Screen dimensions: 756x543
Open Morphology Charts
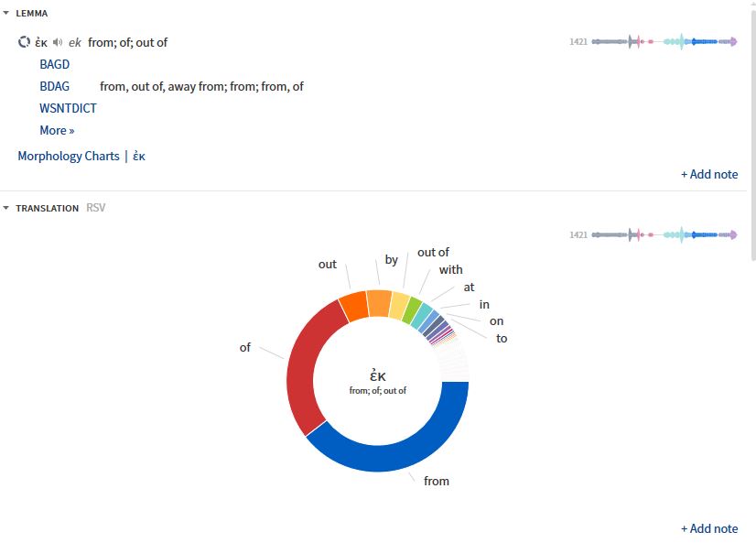pyautogui.click(x=69, y=156)
